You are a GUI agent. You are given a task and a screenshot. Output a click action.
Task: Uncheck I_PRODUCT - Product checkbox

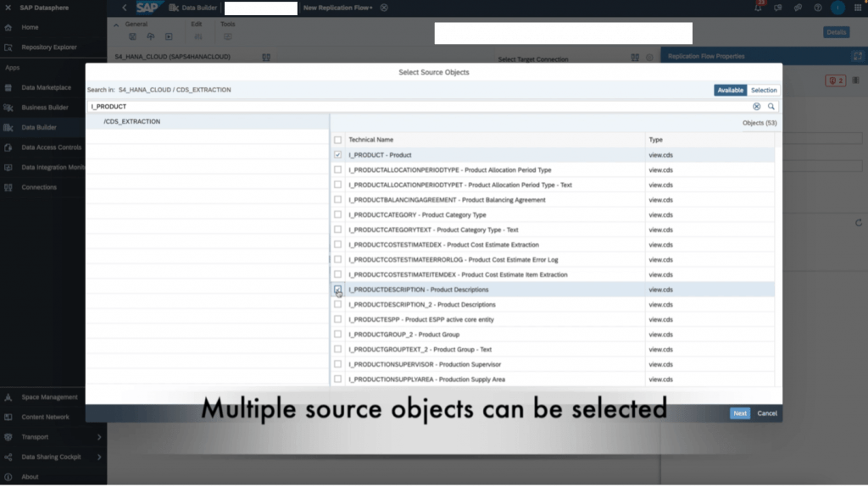pos(337,155)
